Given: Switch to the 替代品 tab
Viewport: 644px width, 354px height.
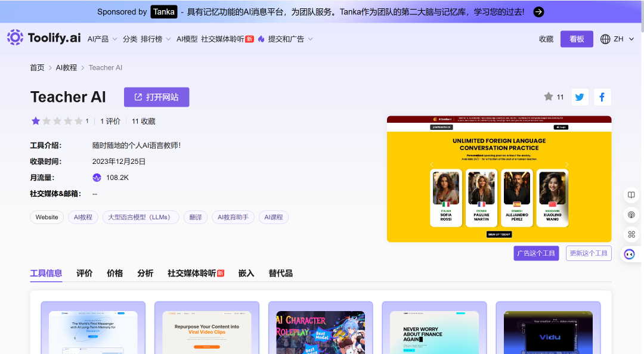Looking at the screenshot, I should (280, 274).
